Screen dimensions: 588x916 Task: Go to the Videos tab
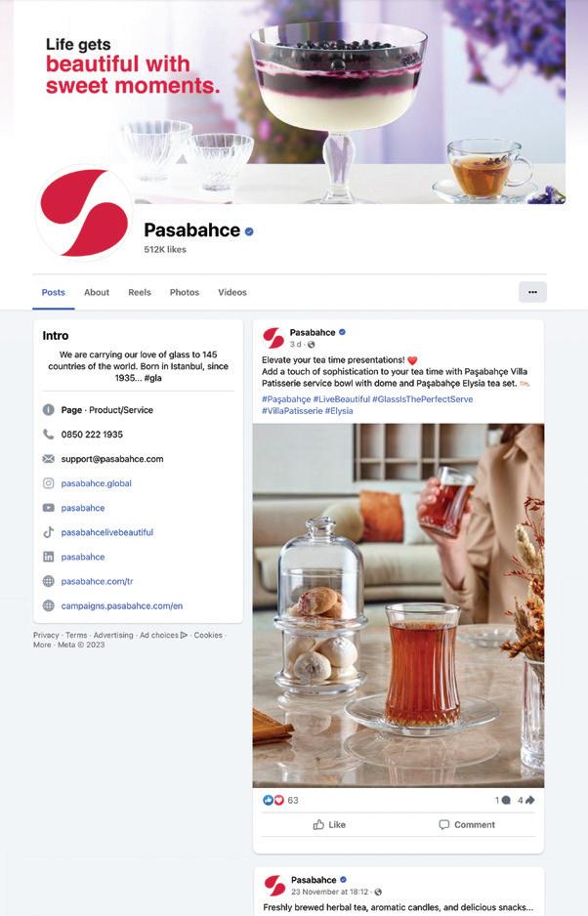click(x=232, y=292)
